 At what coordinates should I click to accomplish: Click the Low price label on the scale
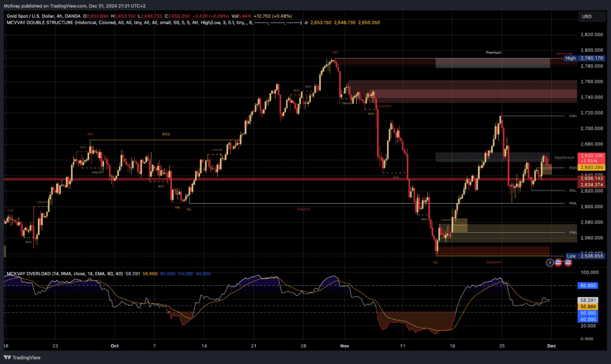point(572,255)
